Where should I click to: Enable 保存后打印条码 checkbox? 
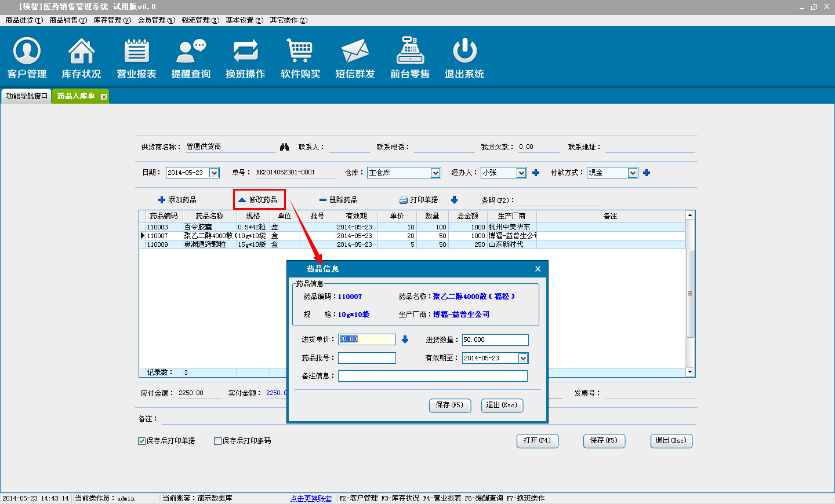tap(218, 441)
